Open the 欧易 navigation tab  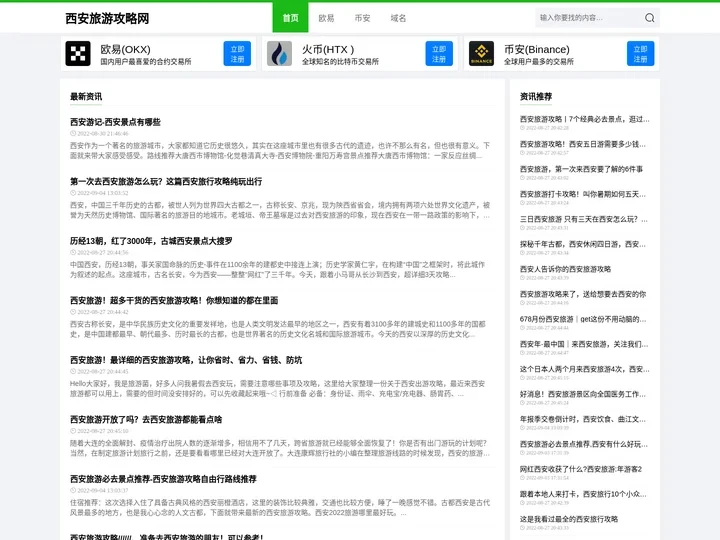(x=326, y=18)
